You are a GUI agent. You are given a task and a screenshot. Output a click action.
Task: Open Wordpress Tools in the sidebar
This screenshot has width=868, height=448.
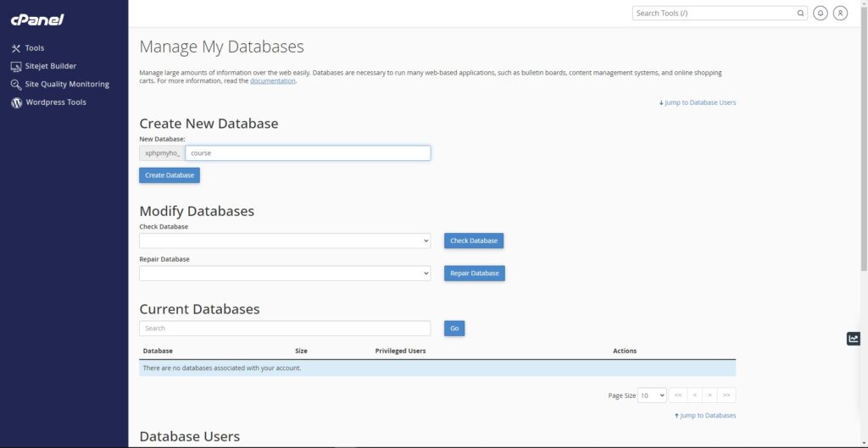click(x=48, y=102)
